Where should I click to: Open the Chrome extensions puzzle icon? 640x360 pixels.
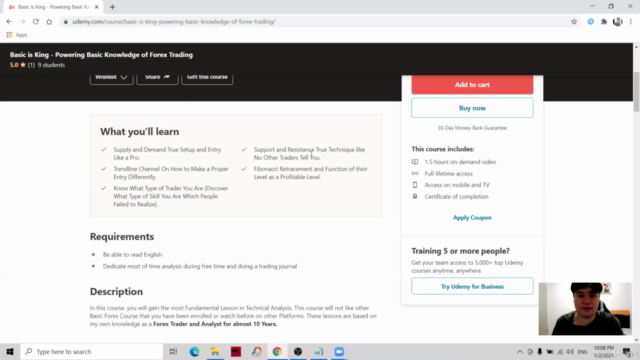604,22
